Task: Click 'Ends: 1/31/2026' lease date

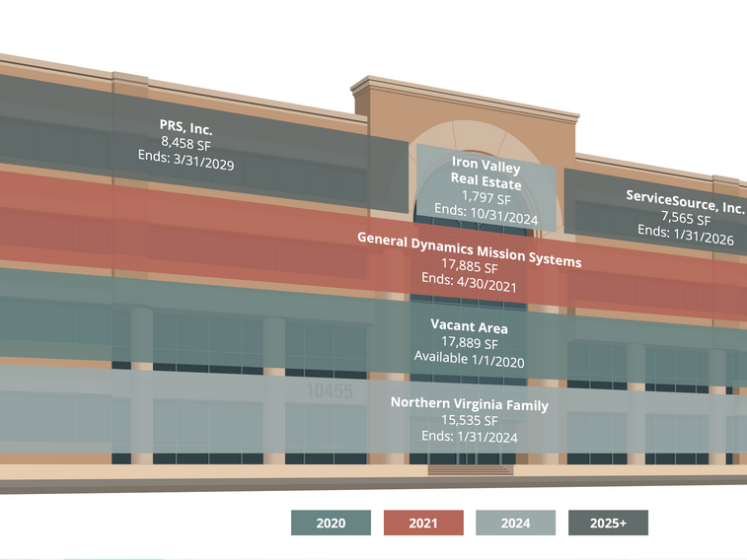Action: point(686,235)
